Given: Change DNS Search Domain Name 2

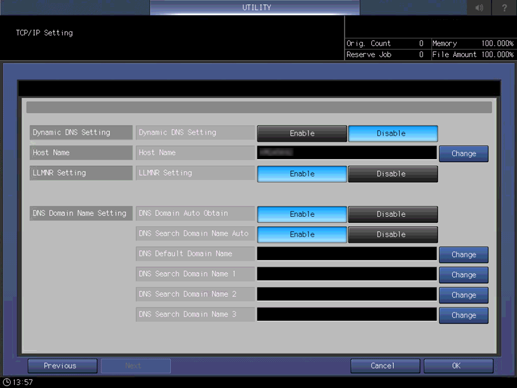Looking at the screenshot, I should coord(464,295).
